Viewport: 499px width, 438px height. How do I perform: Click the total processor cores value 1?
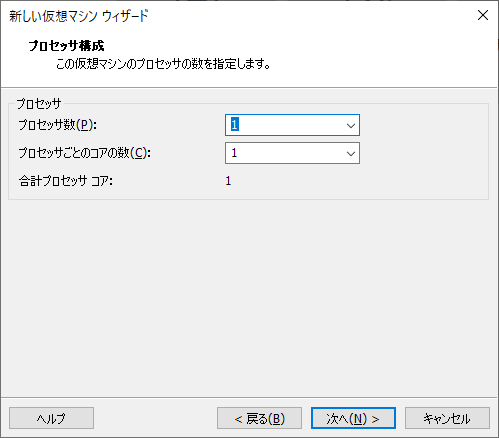[228, 181]
